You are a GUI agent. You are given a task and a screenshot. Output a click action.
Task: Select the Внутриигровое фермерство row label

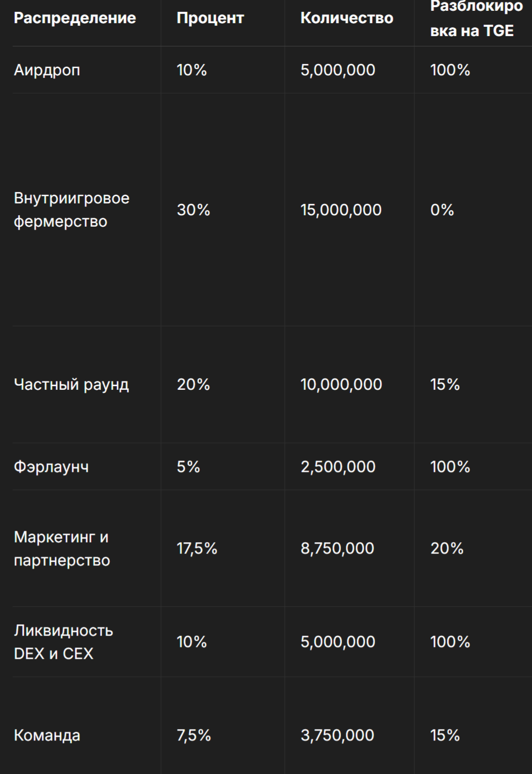pos(72,210)
